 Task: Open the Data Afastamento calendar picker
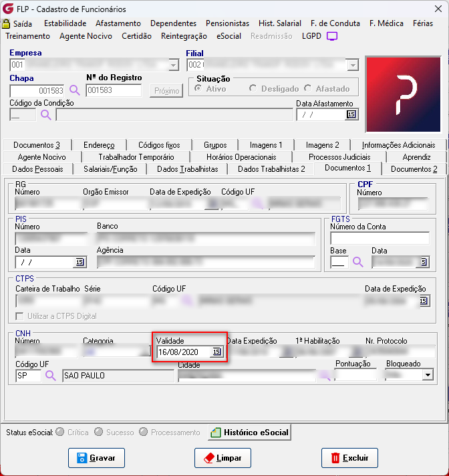pos(351,114)
